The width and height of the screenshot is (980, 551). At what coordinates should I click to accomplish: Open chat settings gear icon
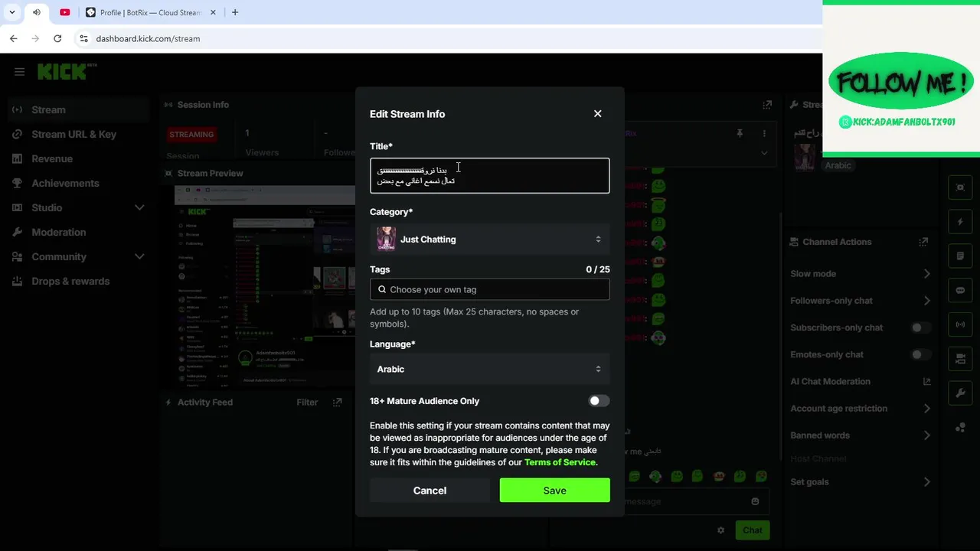[x=720, y=530]
